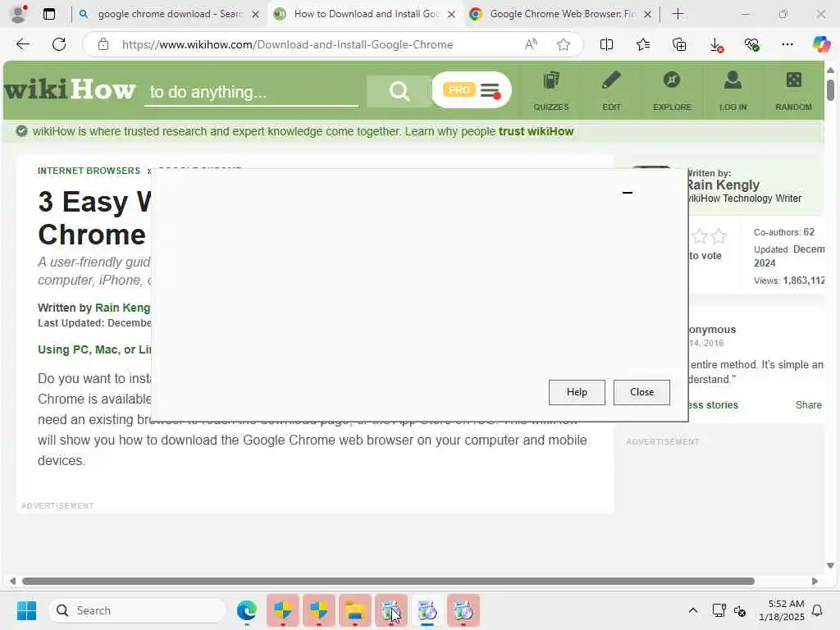Screen dimensions: 840x630
Task: Click the vertical scrollbar thumb
Action: [830, 90]
